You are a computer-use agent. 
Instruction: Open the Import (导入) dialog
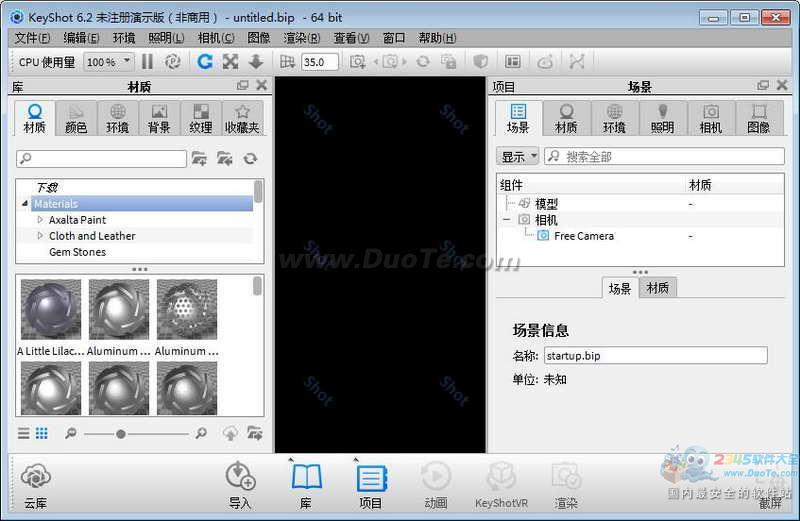240,485
